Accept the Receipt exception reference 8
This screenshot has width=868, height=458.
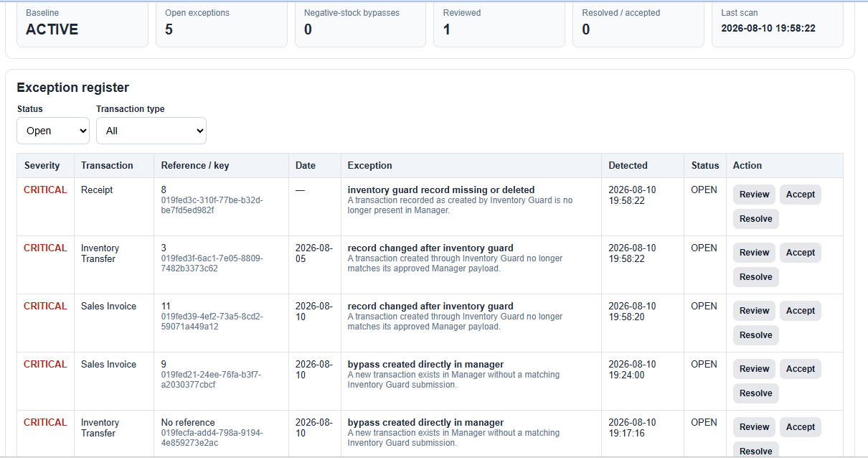[x=801, y=195]
